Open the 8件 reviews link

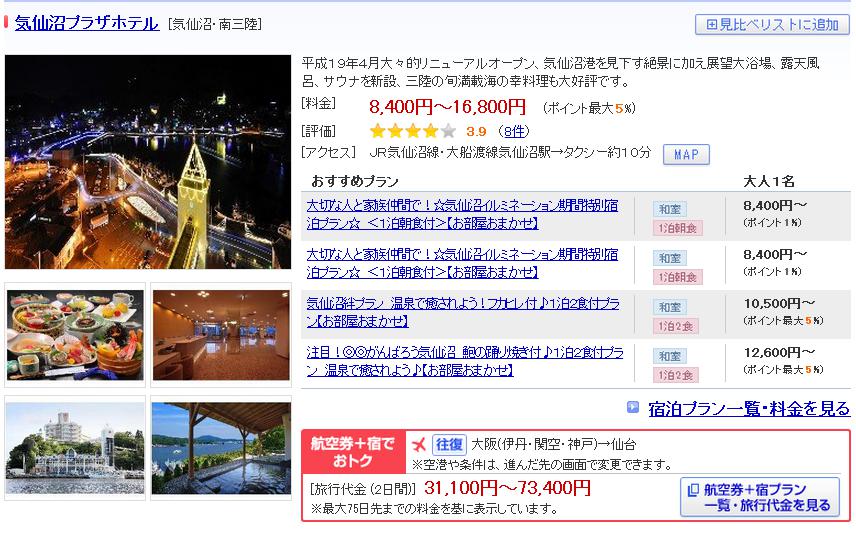514,131
